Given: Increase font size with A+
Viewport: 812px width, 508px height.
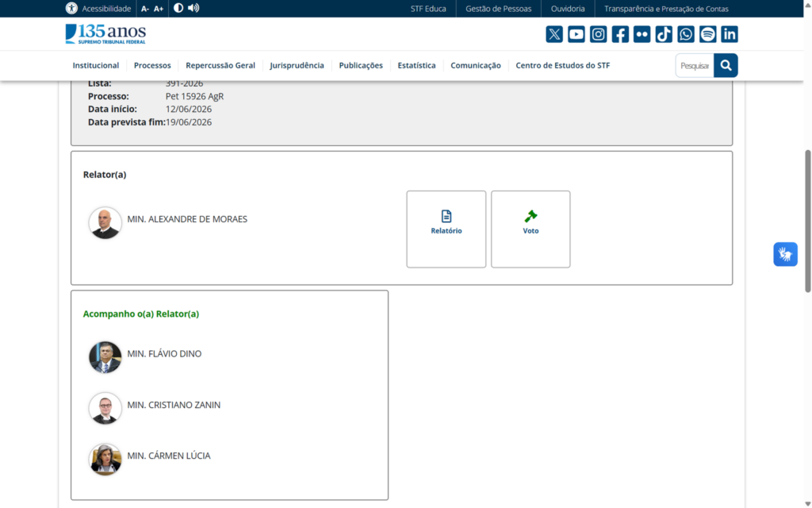Looking at the screenshot, I should point(159,9).
